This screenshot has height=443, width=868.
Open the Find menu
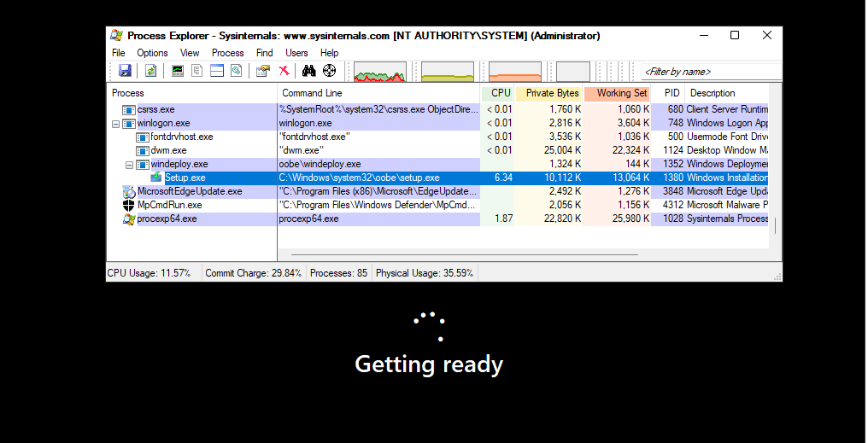pyautogui.click(x=265, y=53)
